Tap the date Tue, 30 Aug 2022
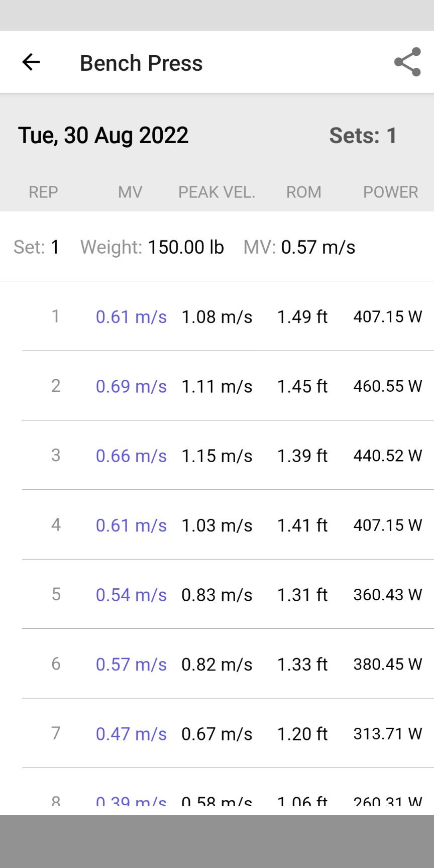This screenshot has width=434, height=868. 103,136
